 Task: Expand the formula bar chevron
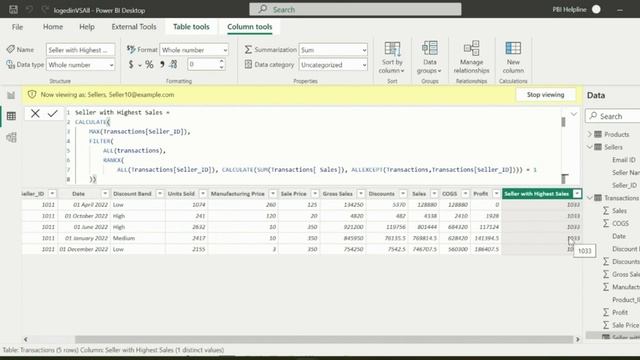tap(573, 114)
